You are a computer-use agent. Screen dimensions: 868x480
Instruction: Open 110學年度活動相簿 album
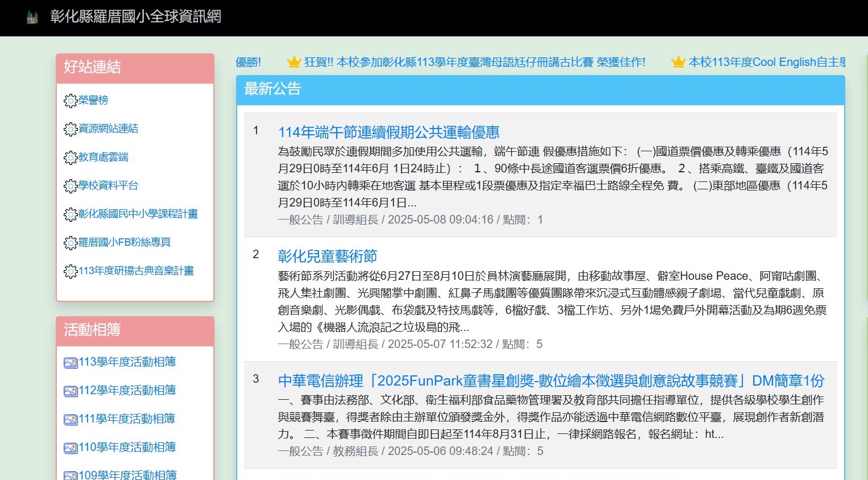click(127, 447)
